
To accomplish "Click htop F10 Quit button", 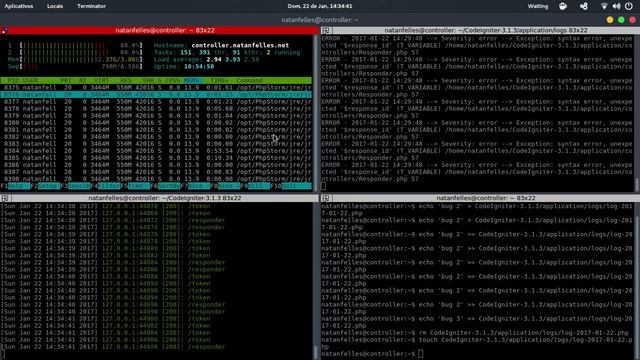I will coord(291,186).
